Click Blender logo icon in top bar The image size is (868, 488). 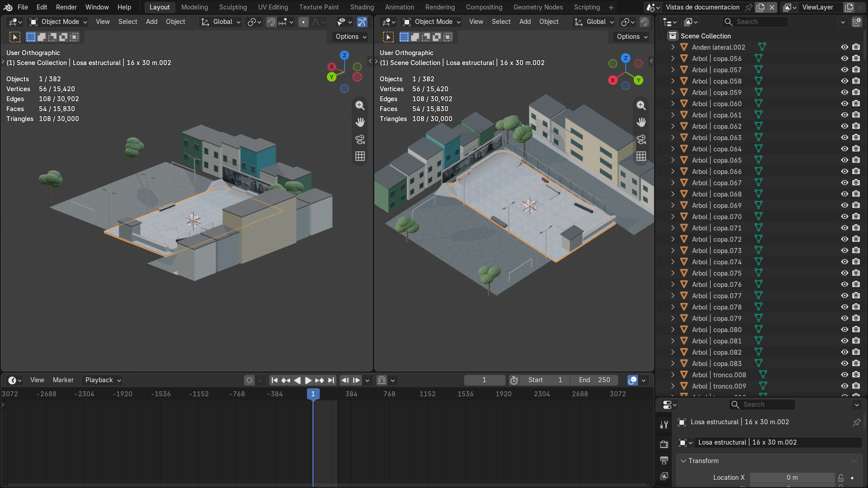coord(8,7)
